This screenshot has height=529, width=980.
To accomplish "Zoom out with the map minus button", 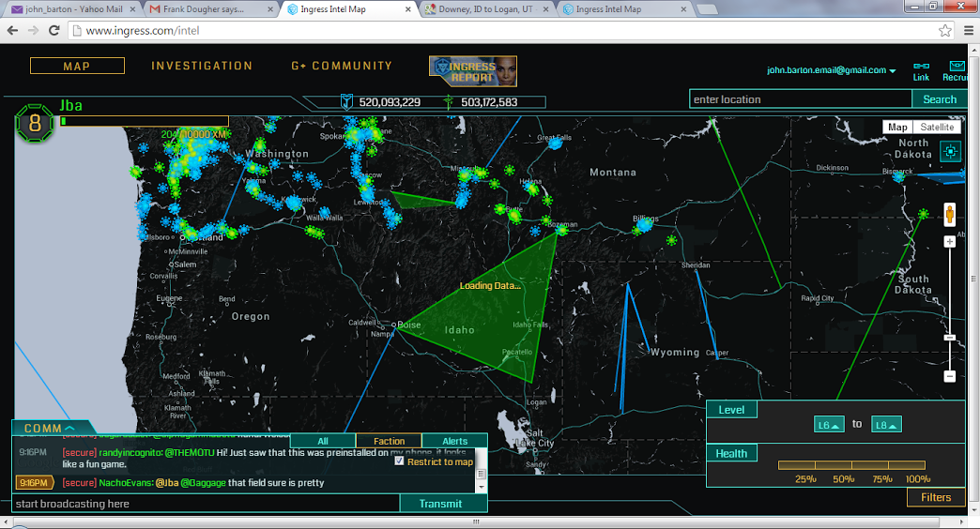I will pos(949,376).
